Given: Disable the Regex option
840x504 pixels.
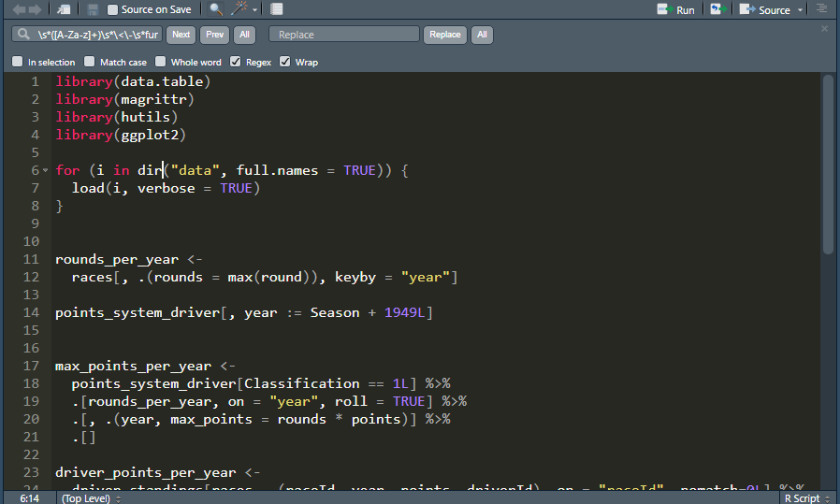Looking at the screenshot, I should (235, 62).
